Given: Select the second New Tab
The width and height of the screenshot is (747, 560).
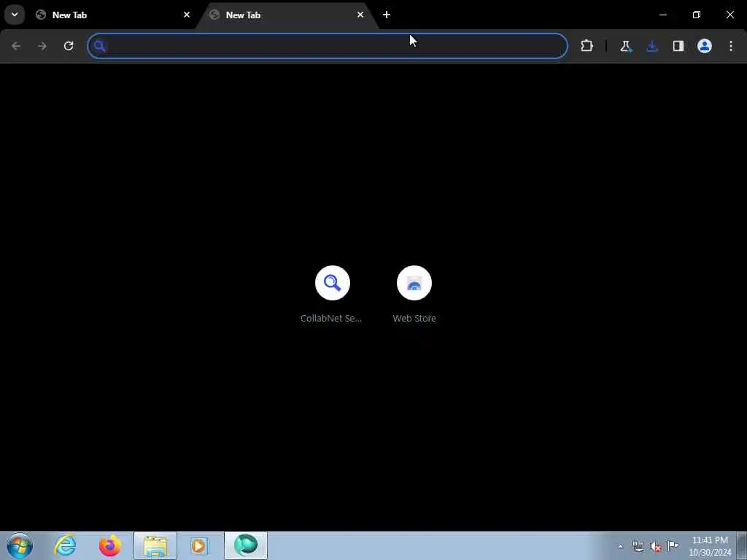Looking at the screenshot, I should click(x=287, y=15).
